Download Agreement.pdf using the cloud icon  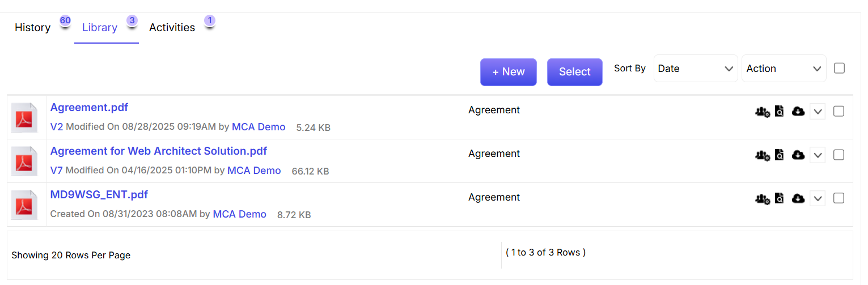798,112
